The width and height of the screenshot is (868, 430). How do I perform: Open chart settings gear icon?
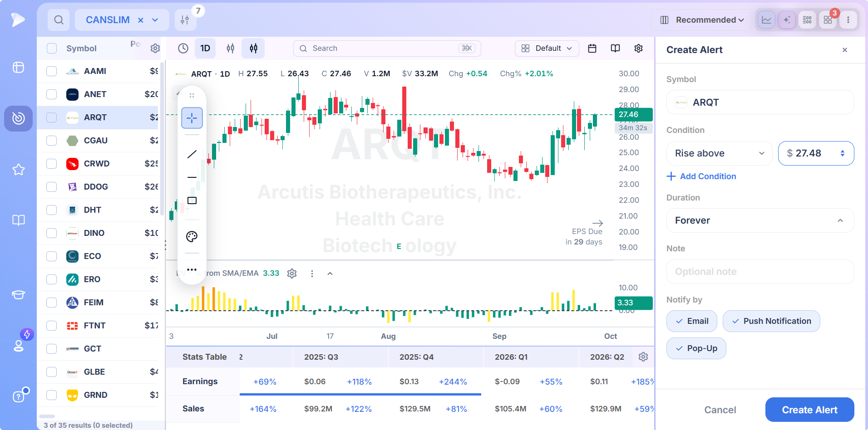click(x=638, y=48)
